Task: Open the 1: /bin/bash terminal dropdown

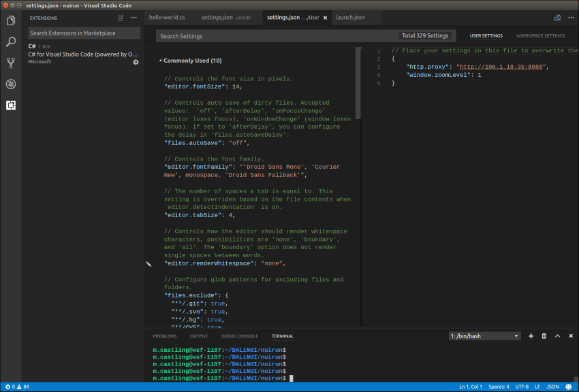Action: pos(484,336)
